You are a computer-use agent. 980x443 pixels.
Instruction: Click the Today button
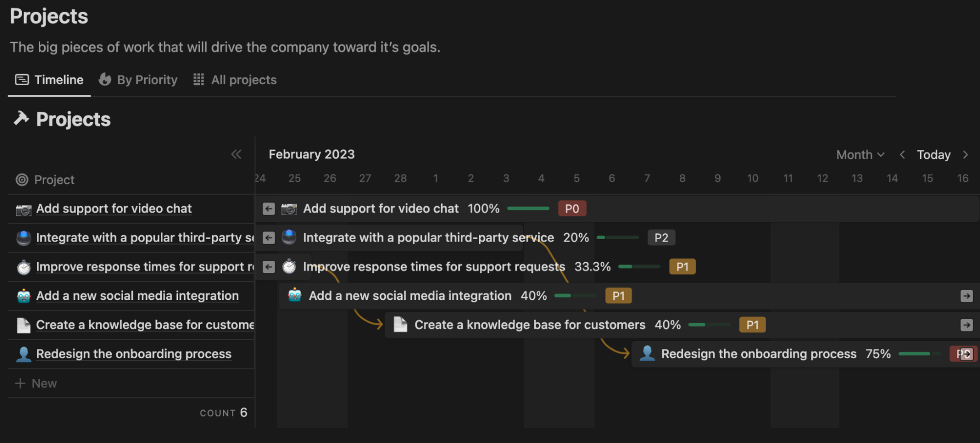[933, 154]
